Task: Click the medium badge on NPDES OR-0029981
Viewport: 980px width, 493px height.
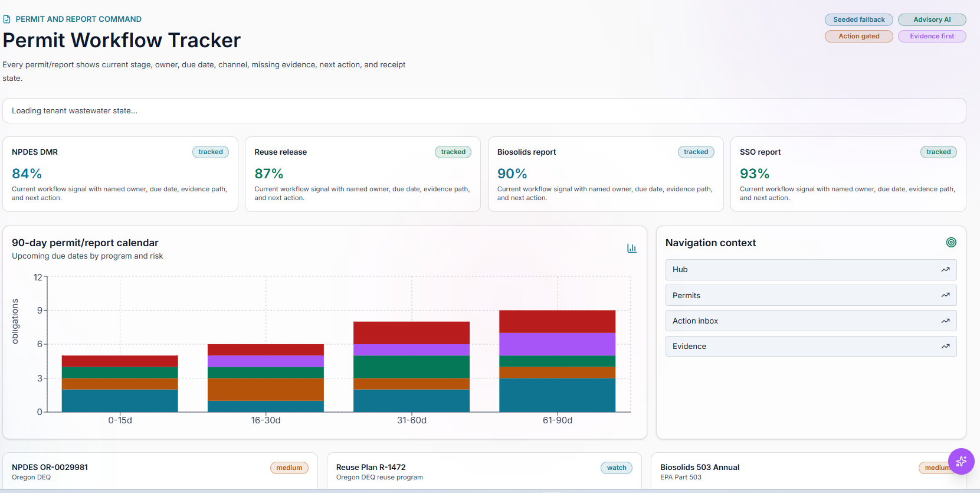Action: click(289, 468)
